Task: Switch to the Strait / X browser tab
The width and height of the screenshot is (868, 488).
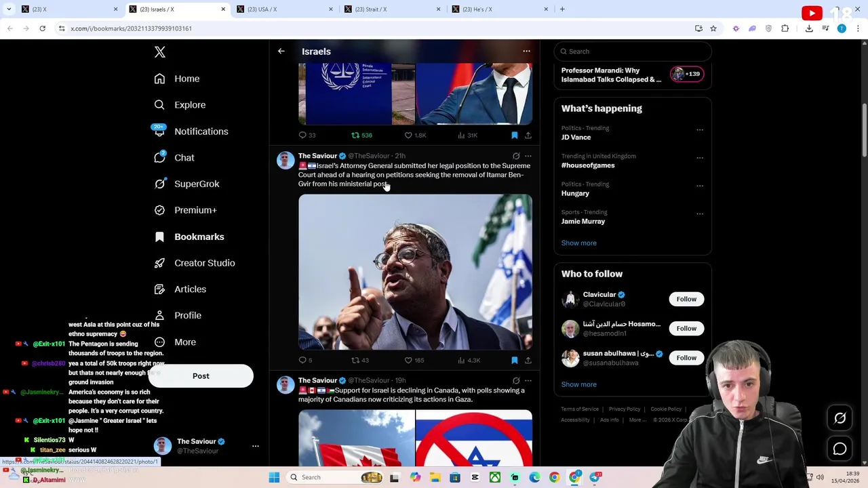Action: point(393,9)
